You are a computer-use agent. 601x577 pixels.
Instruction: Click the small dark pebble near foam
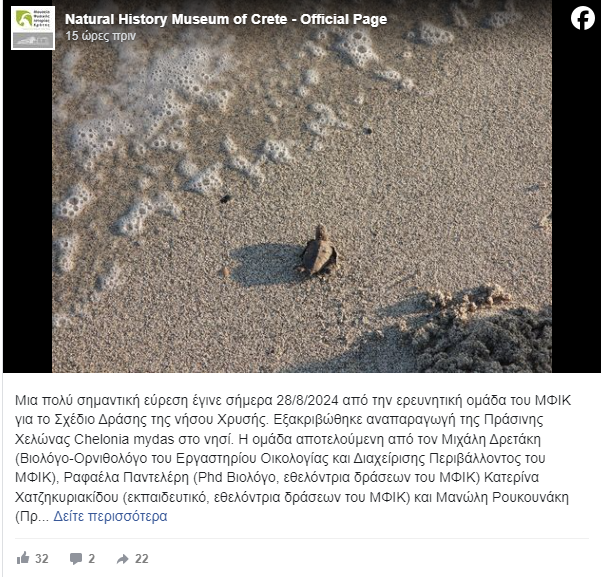pyautogui.click(x=225, y=199)
